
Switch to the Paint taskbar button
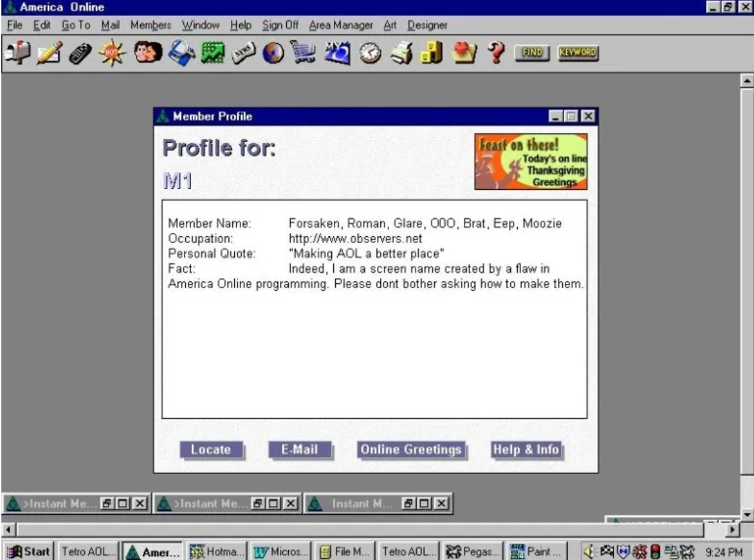(536, 551)
